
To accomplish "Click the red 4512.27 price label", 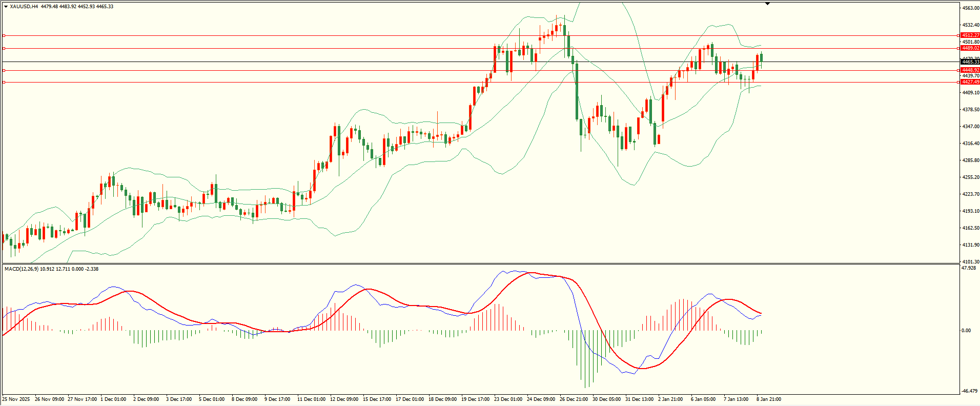I will click(x=970, y=35).
